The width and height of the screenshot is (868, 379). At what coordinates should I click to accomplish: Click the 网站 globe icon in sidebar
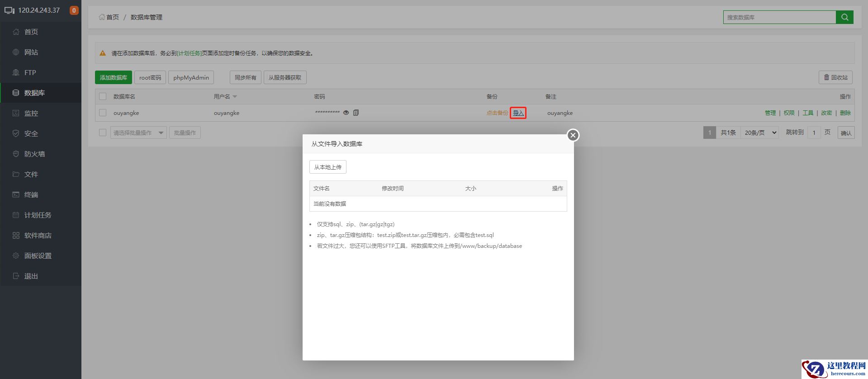[x=16, y=52]
